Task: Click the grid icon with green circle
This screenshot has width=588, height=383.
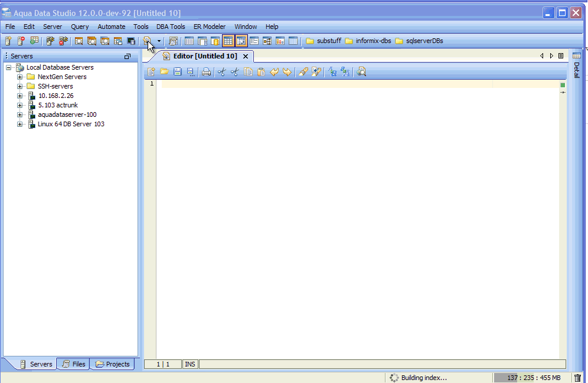Action: point(34,41)
